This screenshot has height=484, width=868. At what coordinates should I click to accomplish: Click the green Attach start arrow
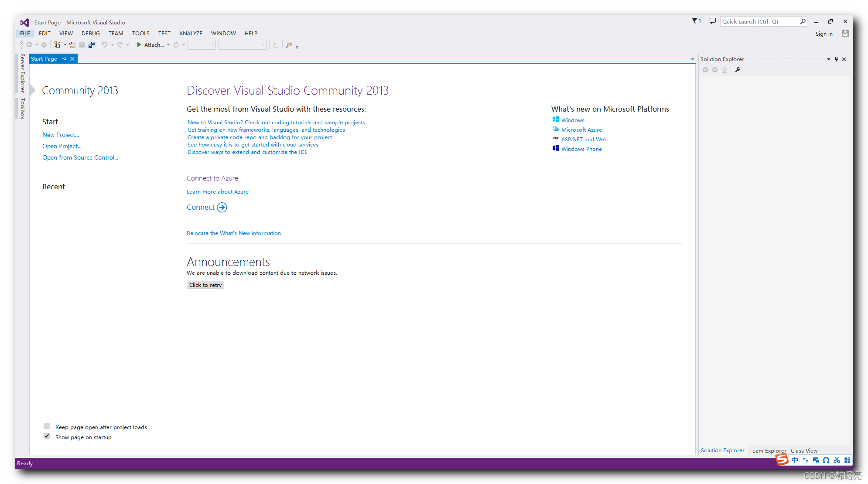point(139,45)
